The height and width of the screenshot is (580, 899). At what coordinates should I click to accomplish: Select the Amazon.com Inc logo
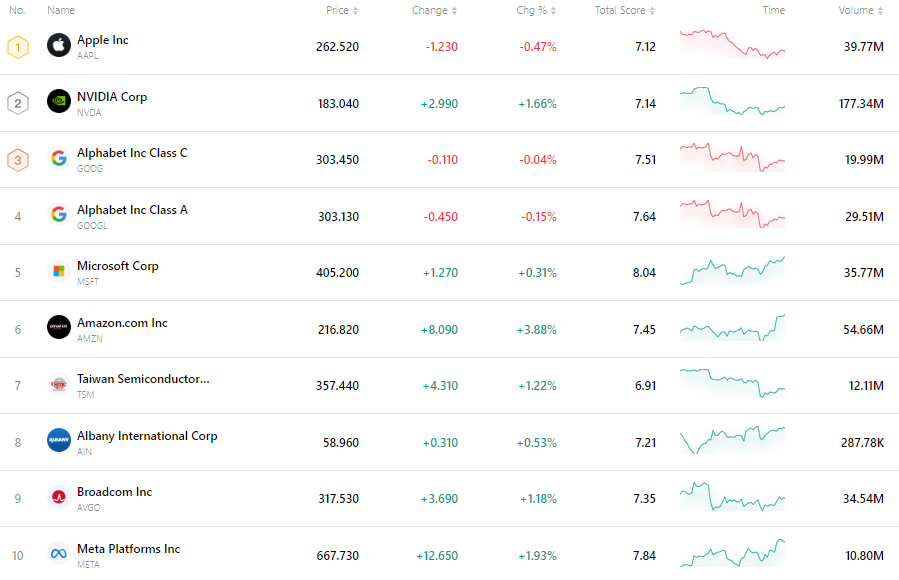click(58, 328)
